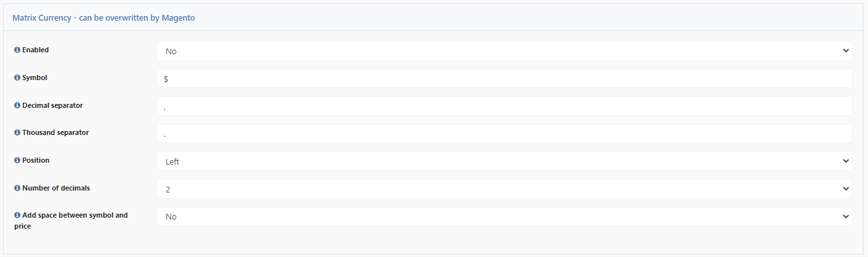Click the Position field label
Viewport: 868px width, 257px height.
[36, 160]
